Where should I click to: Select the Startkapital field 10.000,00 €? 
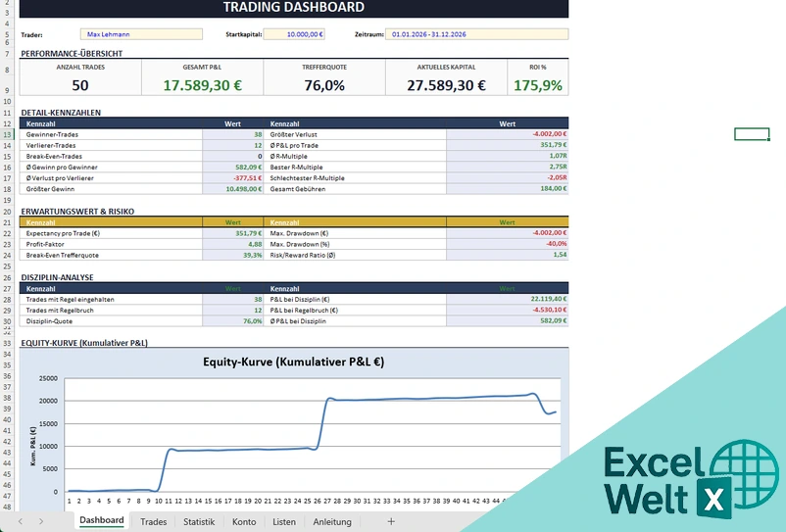pyautogui.click(x=294, y=34)
